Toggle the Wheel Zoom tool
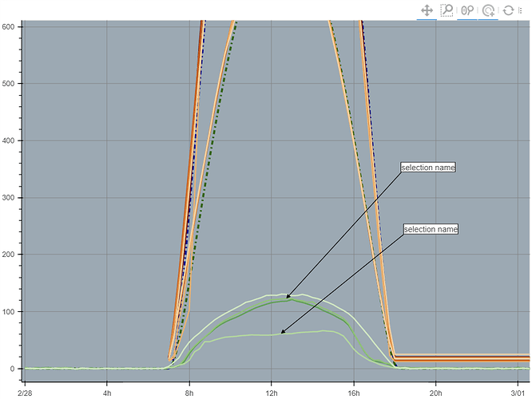 click(467, 10)
